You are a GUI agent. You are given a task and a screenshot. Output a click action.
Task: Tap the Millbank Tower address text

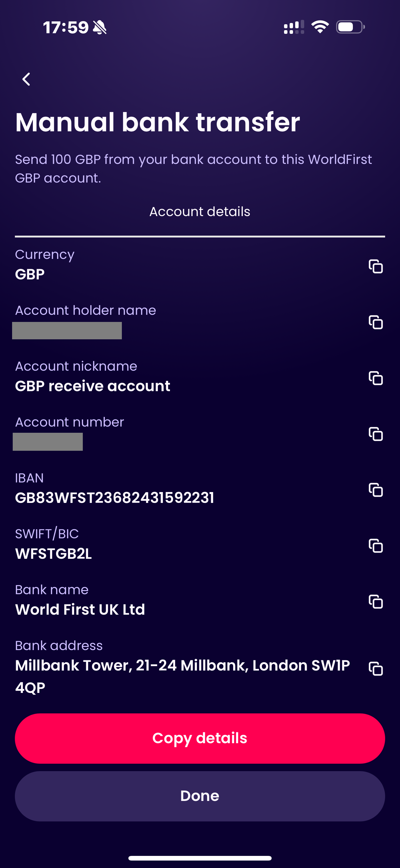[182, 666]
